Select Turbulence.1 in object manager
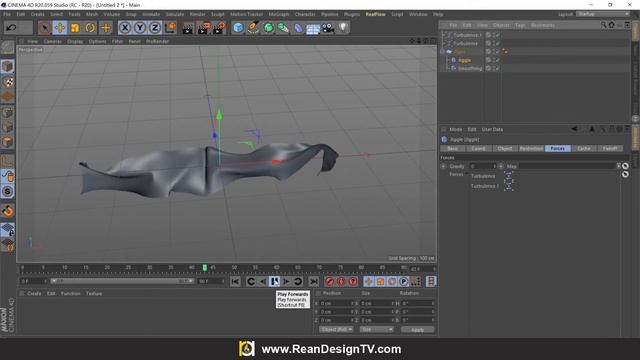 pyautogui.click(x=467, y=35)
